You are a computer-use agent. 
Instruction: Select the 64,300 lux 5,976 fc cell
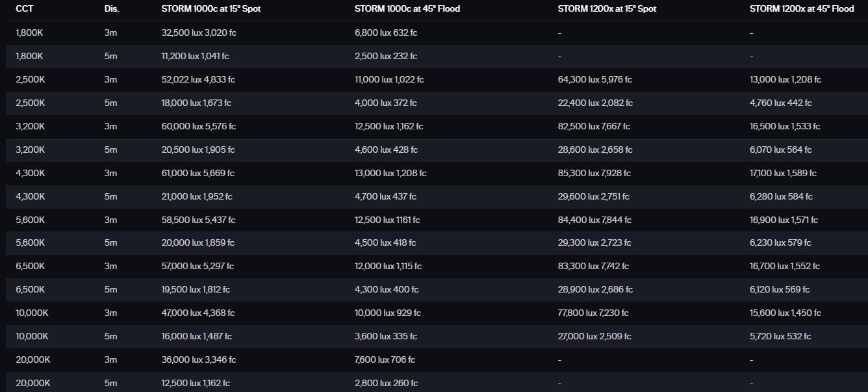click(x=594, y=79)
